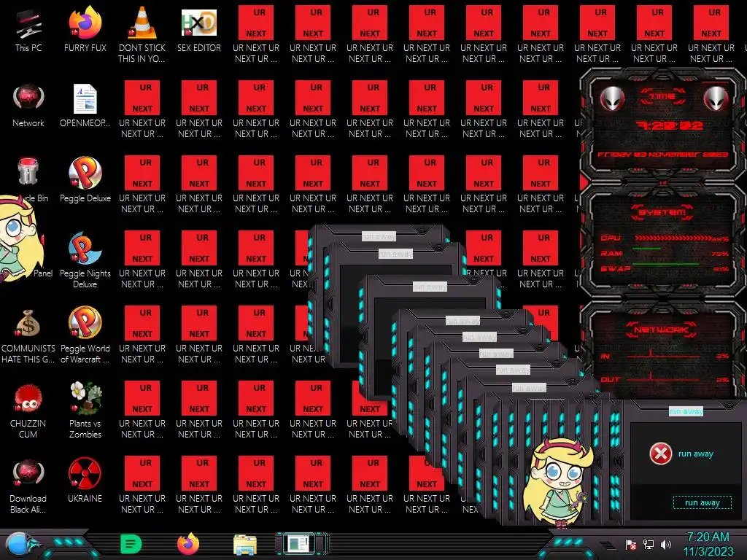
Task: Open the OPENMEOP document file
Action: click(x=85, y=106)
